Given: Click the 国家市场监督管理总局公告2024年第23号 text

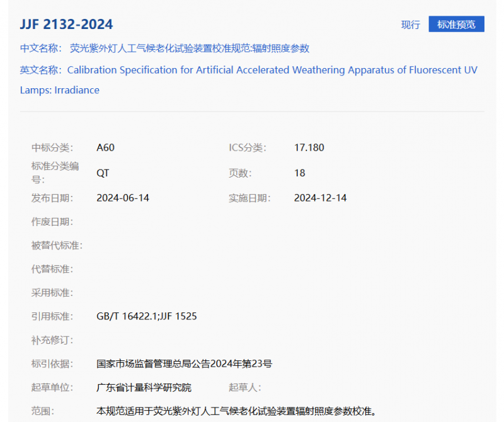Looking at the screenshot, I should (x=184, y=363).
